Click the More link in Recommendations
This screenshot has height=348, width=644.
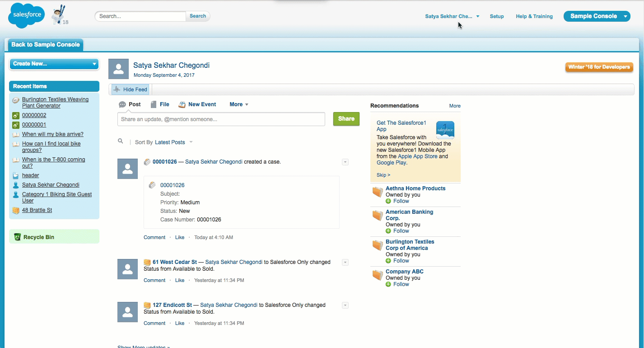[x=455, y=106]
